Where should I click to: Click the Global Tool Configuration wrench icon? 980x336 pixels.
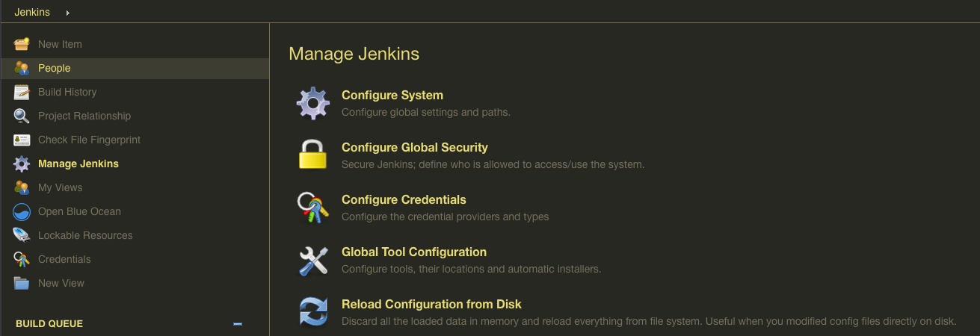click(313, 260)
